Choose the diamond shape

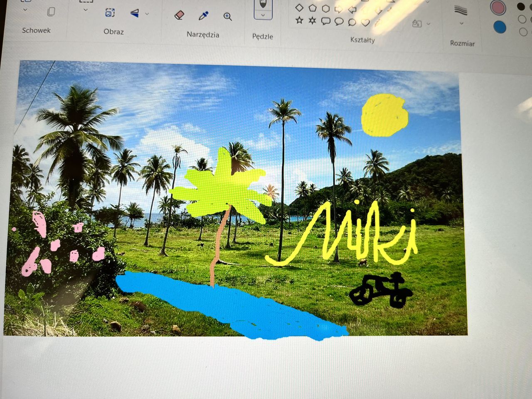(x=299, y=7)
